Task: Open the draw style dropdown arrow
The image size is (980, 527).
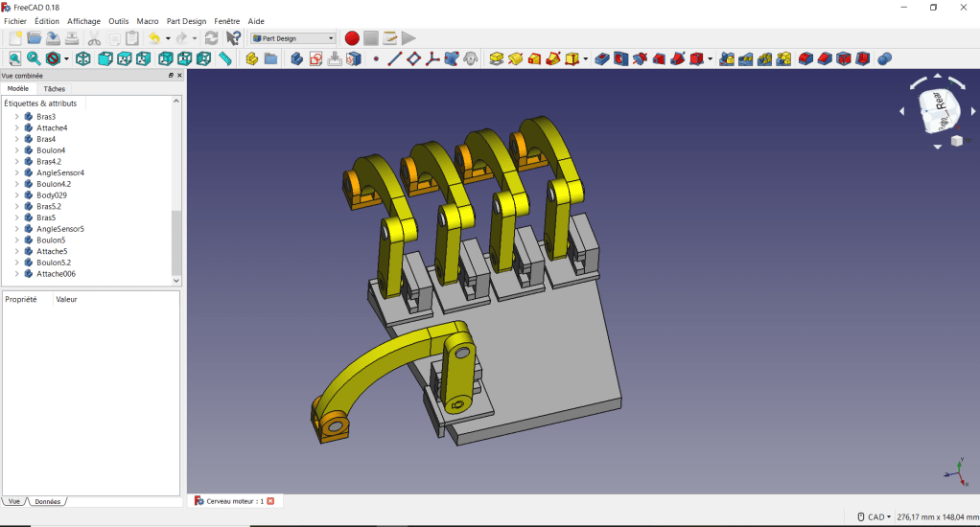Action: click(67, 59)
